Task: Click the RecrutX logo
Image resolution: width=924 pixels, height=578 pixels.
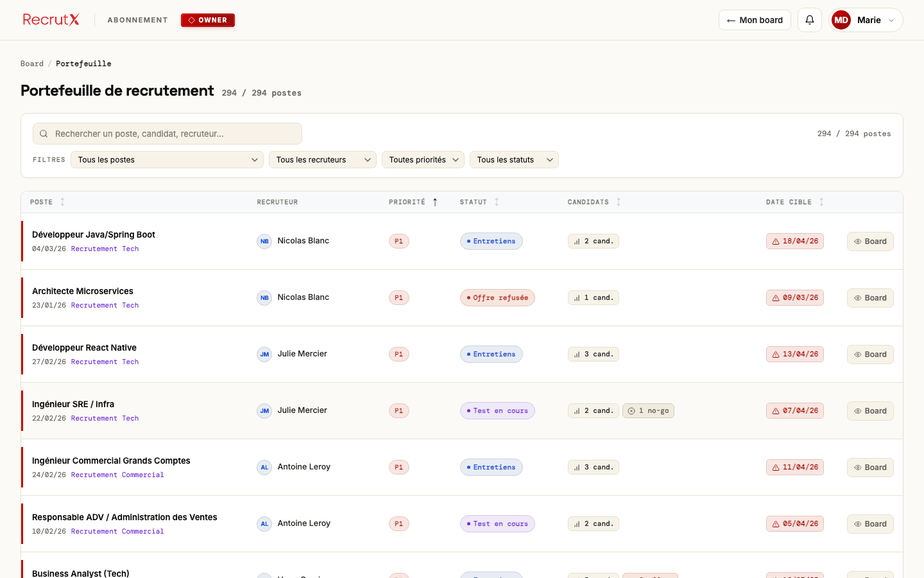Action: click(51, 20)
